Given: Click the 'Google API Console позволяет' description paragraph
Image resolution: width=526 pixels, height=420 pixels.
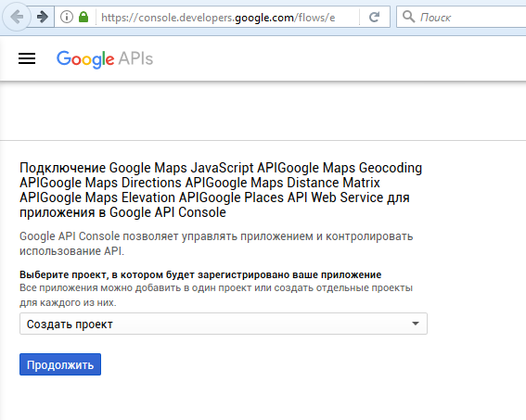Looking at the screenshot, I should tap(216, 243).
